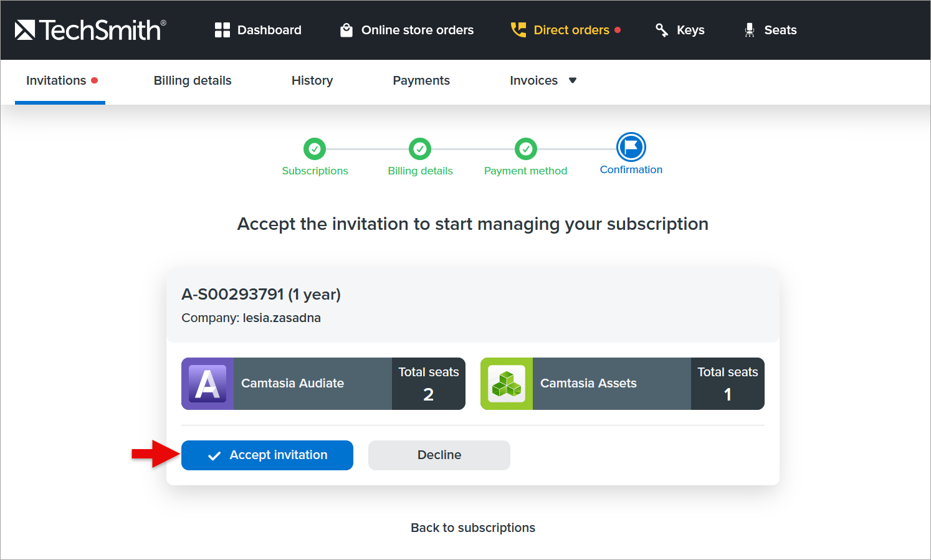This screenshot has width=931, height=560.
Task: Expand the Invoices dropdown arrow
Action: pos(573,80)
